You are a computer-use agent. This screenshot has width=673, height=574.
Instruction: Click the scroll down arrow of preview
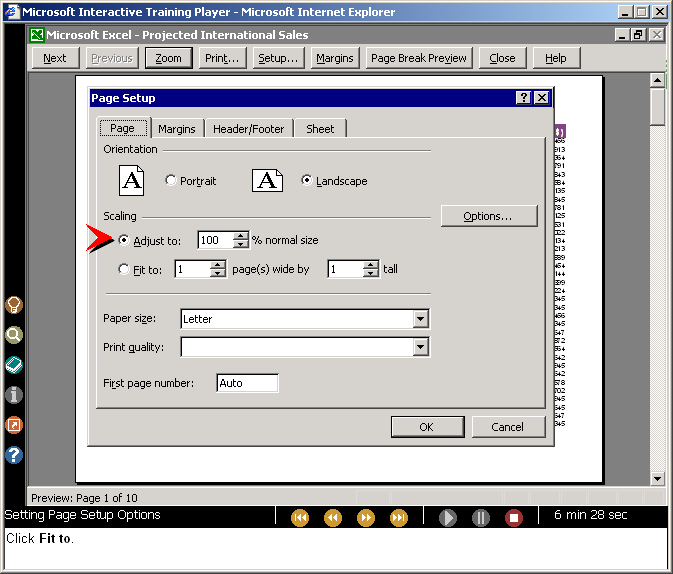point(658,478)
